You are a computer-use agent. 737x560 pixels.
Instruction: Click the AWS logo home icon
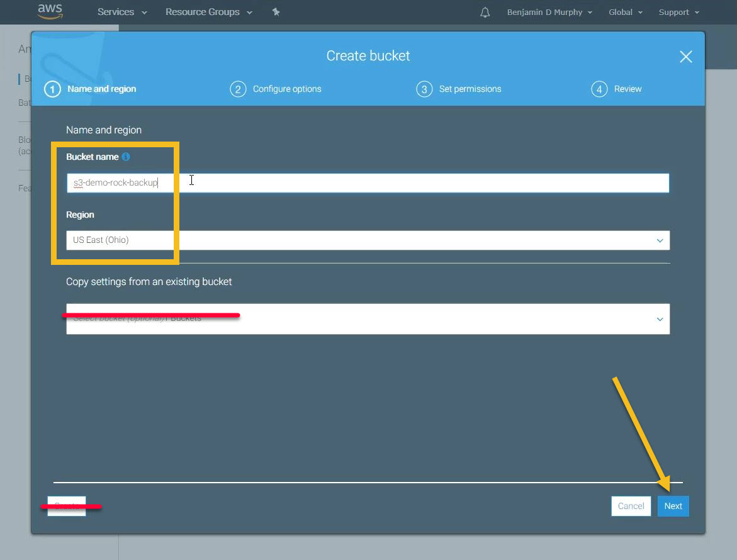click(x=50, y=11)
